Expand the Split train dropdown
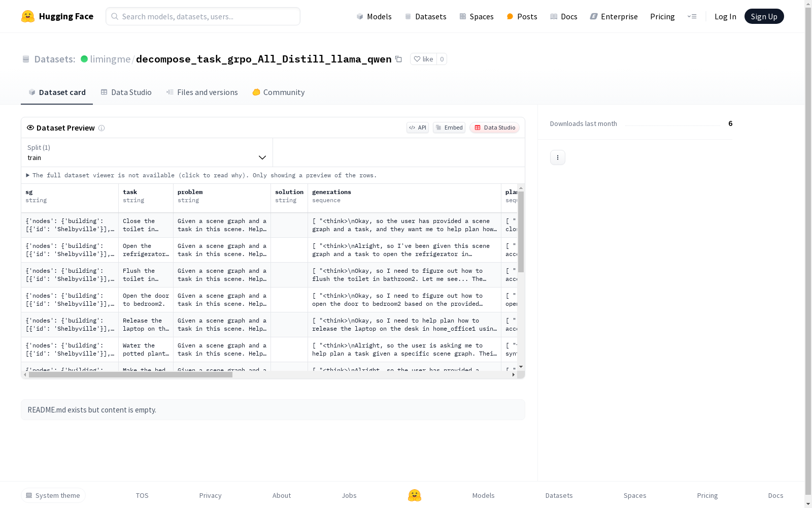Screen dimensions: 812x508 coord(147,152)
